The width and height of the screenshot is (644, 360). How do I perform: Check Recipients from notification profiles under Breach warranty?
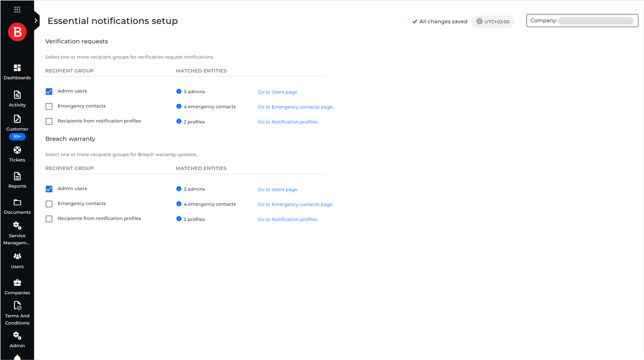tap(49, 218)
